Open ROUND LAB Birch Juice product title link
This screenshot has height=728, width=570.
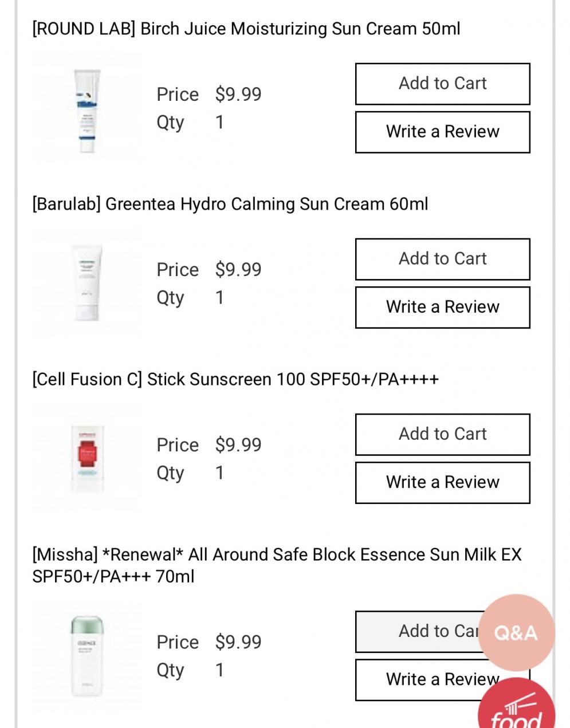[246, 29]
